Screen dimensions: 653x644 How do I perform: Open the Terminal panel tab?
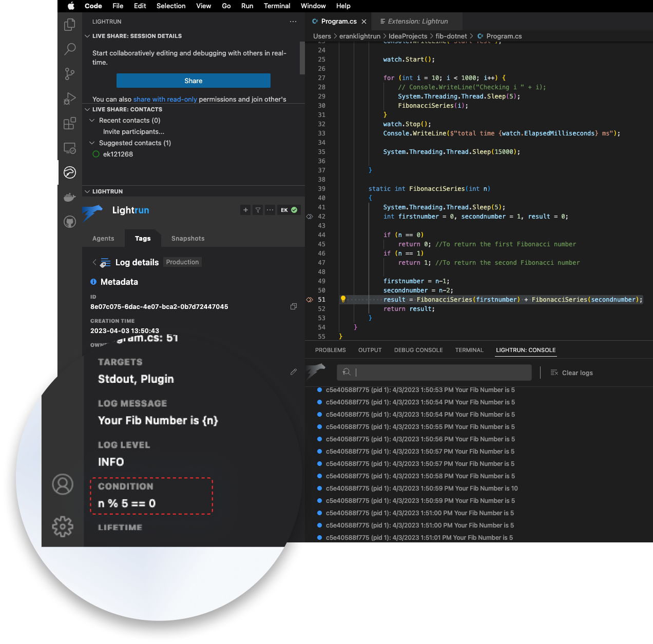(469, 350)
